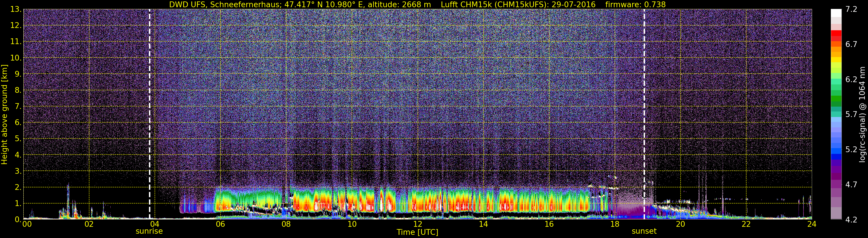
Task: Click the time axis label '06'
Action: pyautogui.click(x=220, y=224)
